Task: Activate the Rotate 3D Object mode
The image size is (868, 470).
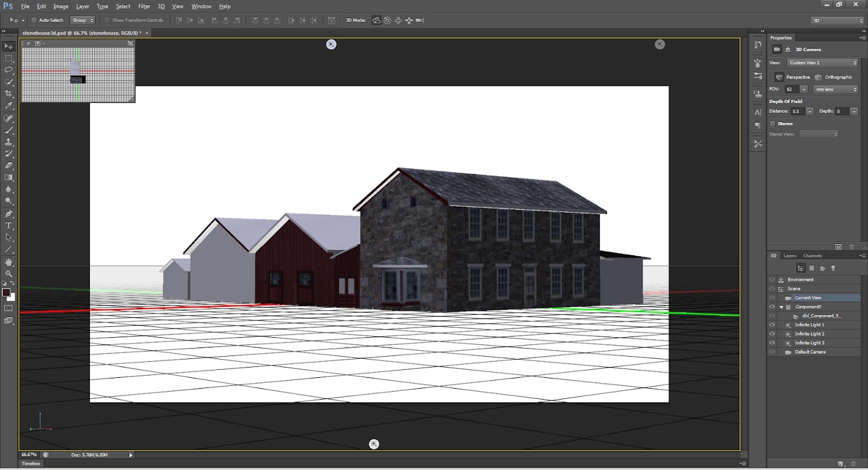Action: pyautogui.click(x=376, y=20)
